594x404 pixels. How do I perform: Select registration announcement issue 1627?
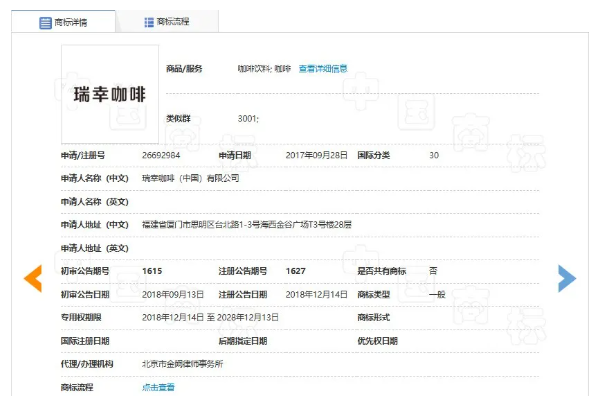point(295,271)
